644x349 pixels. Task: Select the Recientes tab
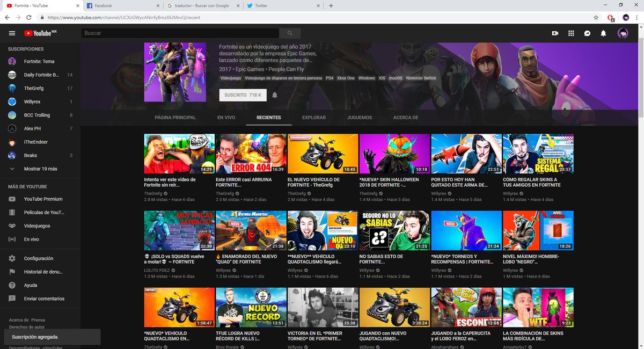click(x=269, y=118)
